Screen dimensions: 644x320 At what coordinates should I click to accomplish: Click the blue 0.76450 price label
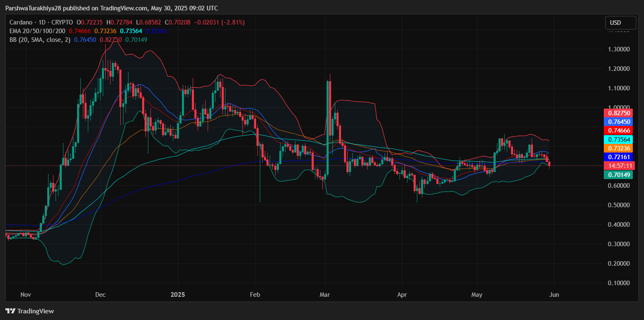click(x=619, y=122)
